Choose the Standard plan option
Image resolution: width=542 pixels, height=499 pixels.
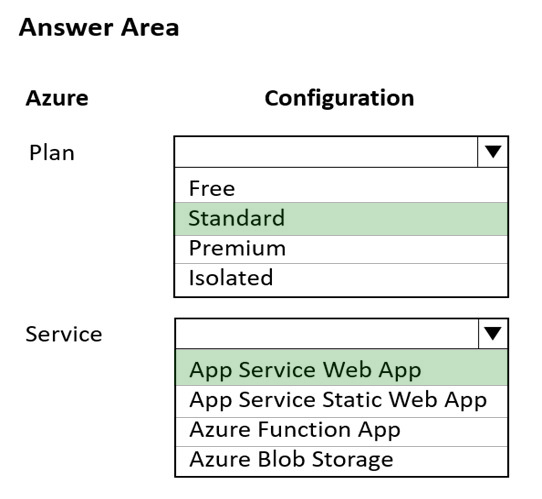[341, 219]
